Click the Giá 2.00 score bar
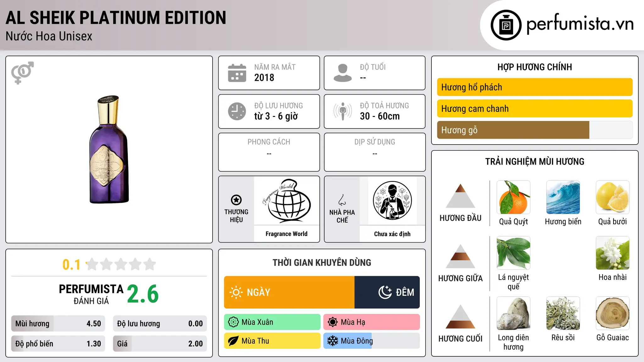 click(160, 344)
